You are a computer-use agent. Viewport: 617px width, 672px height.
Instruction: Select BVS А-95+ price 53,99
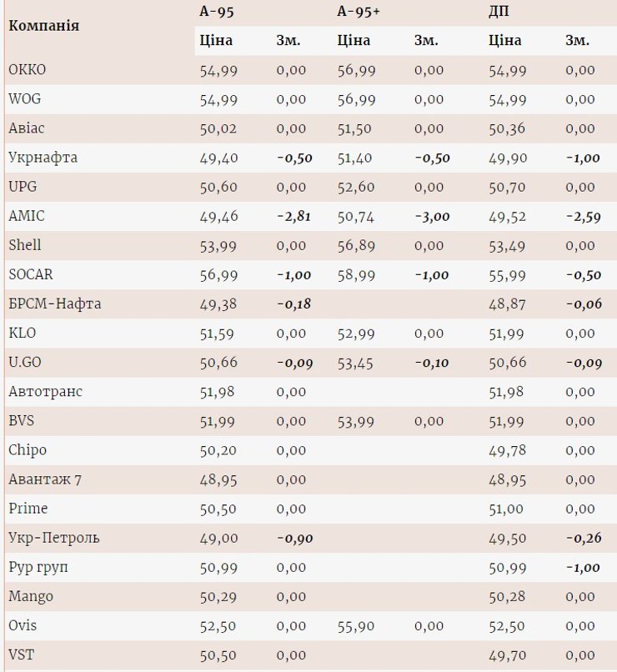pyautogui.click(x=355, y=421)
